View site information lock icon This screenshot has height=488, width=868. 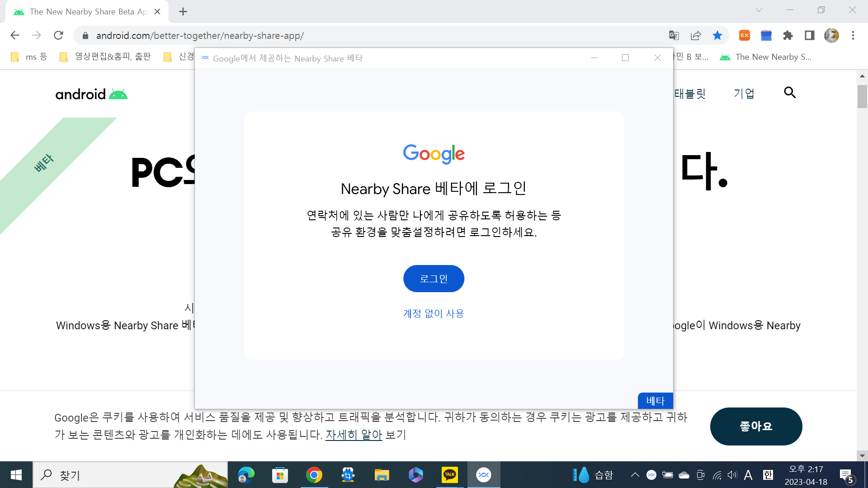[x=85, y=35]
